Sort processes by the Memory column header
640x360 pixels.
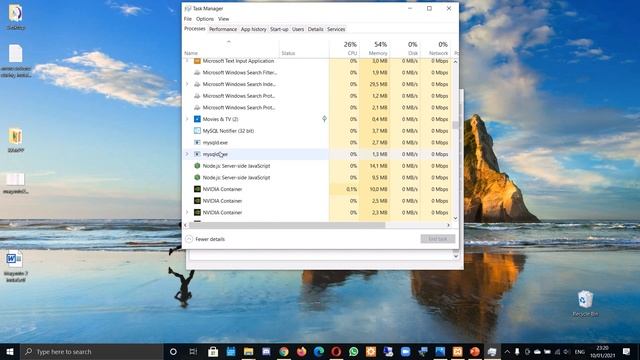(375, 48)
